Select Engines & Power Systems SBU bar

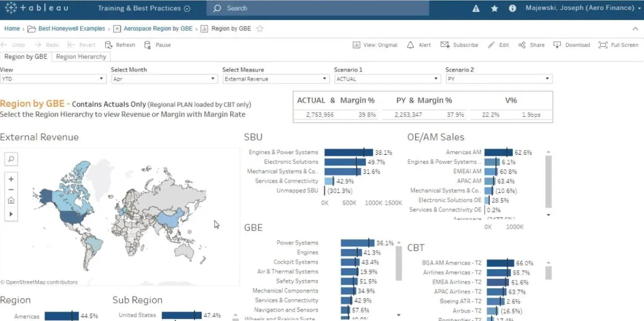point(348,152)
